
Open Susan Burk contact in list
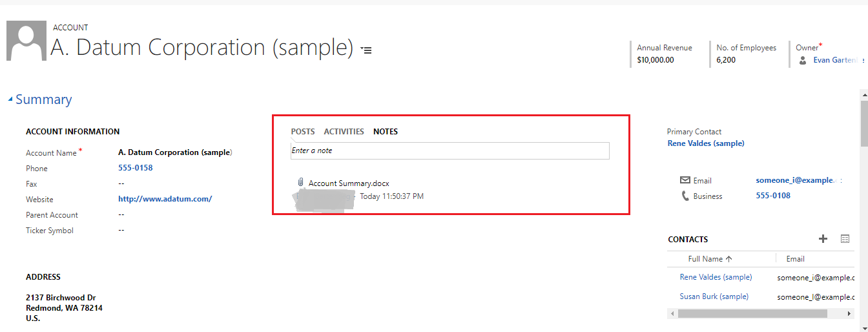[x=714, y=296]
